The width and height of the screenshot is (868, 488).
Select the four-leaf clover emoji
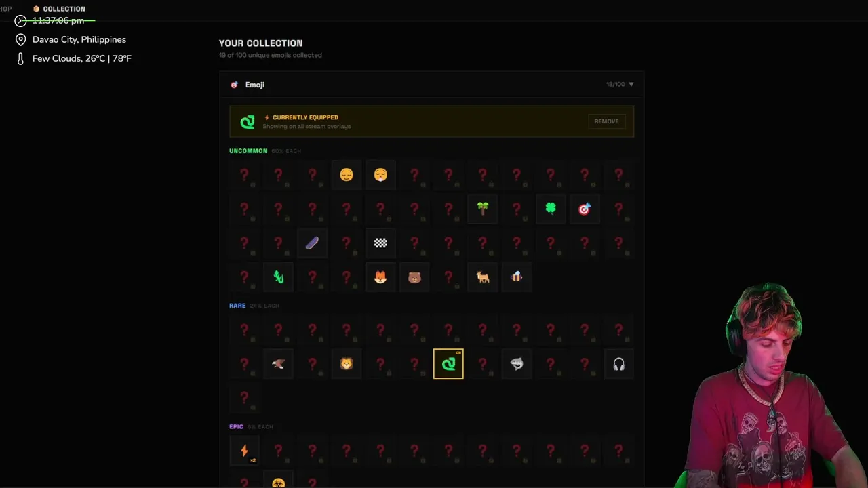point(551,209)
